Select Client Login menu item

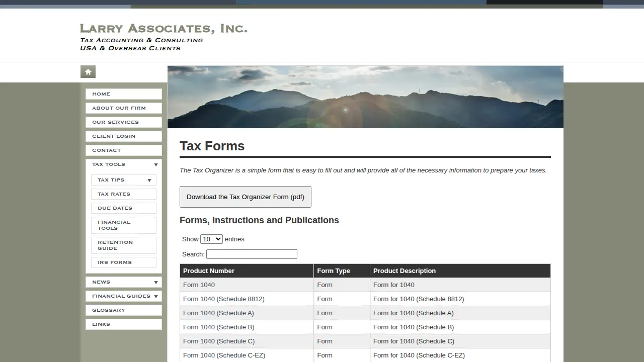(x=124, y=136)
